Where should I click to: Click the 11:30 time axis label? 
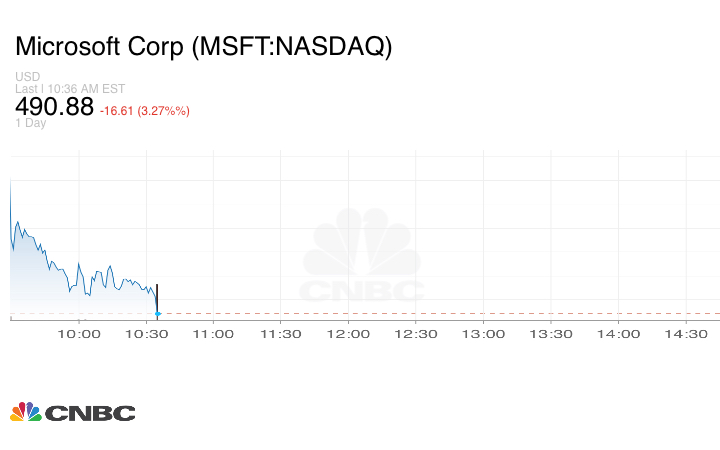pyautogui.click(x=282, y=334)
